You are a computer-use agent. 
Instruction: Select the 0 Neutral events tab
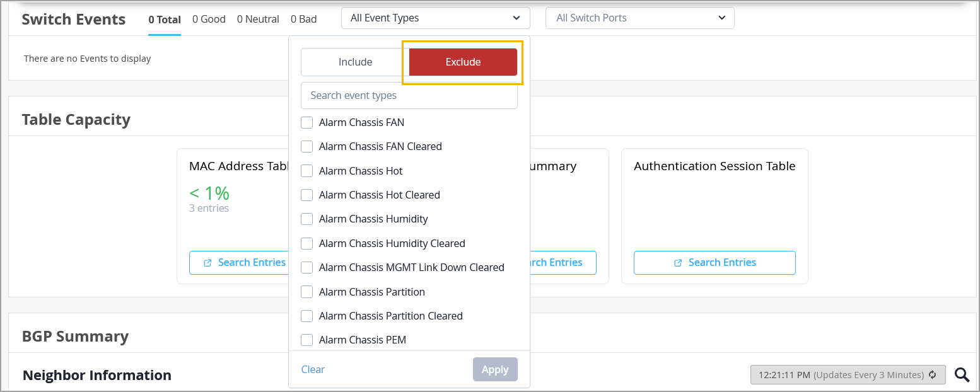[258, 20]
